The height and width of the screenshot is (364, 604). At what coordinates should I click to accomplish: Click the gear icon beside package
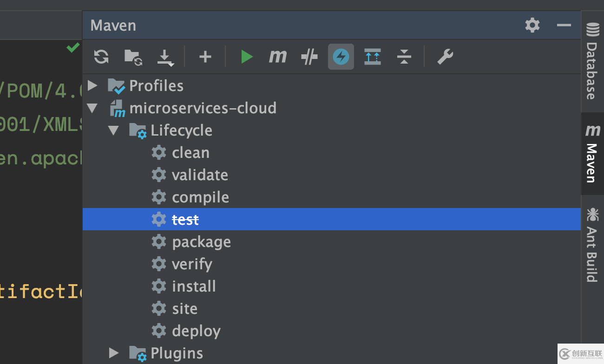click(159, 241)
